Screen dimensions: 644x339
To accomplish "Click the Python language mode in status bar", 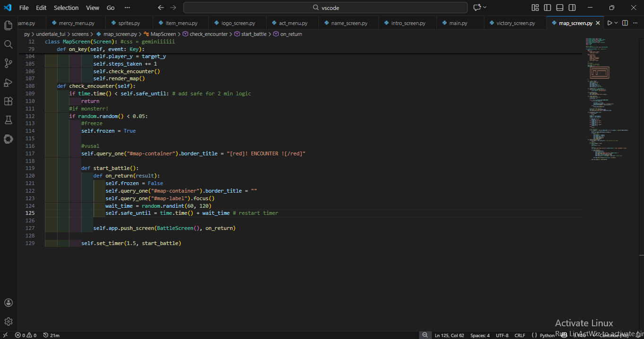I will (547, 335).
